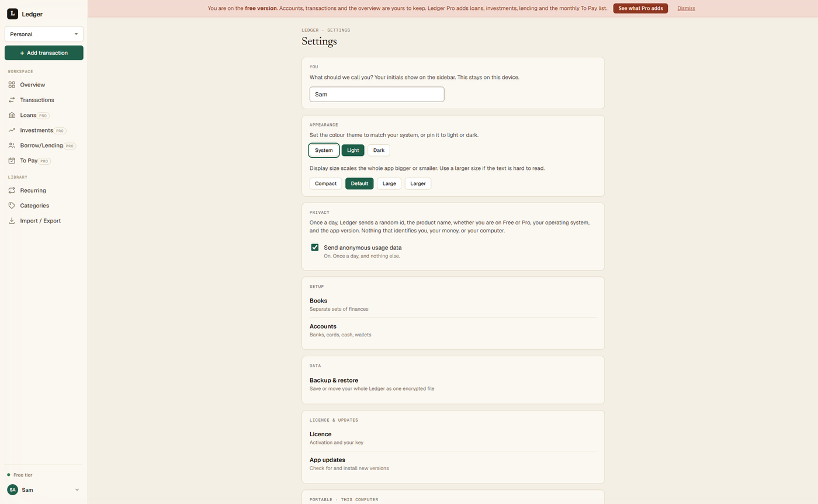Click the Ledger logo icon
Screen dimensions: 818x504
click(12, 13)
